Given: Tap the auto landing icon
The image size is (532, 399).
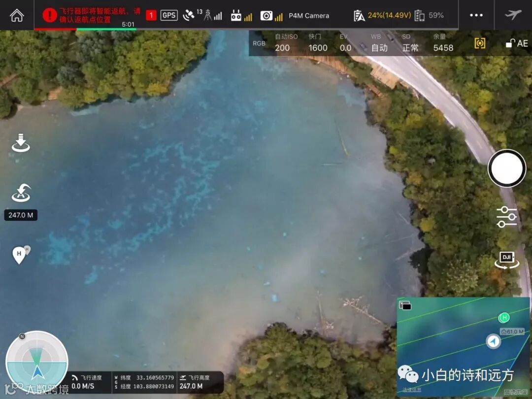Looking at the screenshot, I should click(21, 143).
